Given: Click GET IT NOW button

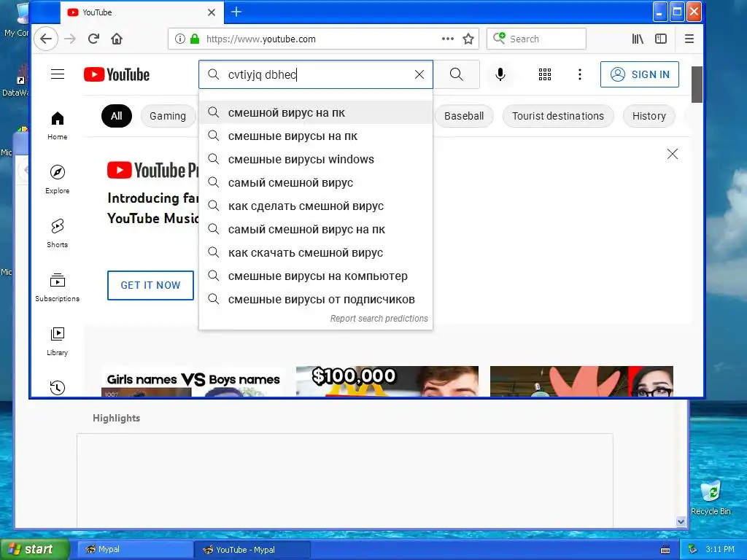Looking at the screenshot, I should (x=150, y=285).
